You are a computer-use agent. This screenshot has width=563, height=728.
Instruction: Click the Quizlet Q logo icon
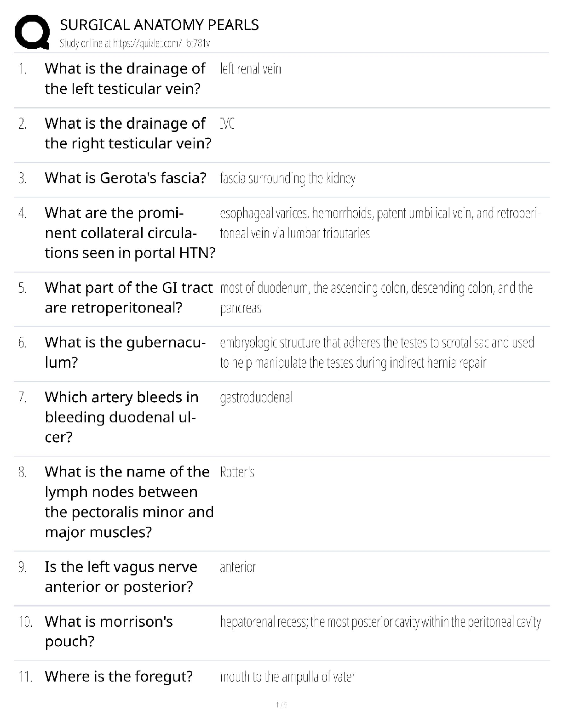32,32
